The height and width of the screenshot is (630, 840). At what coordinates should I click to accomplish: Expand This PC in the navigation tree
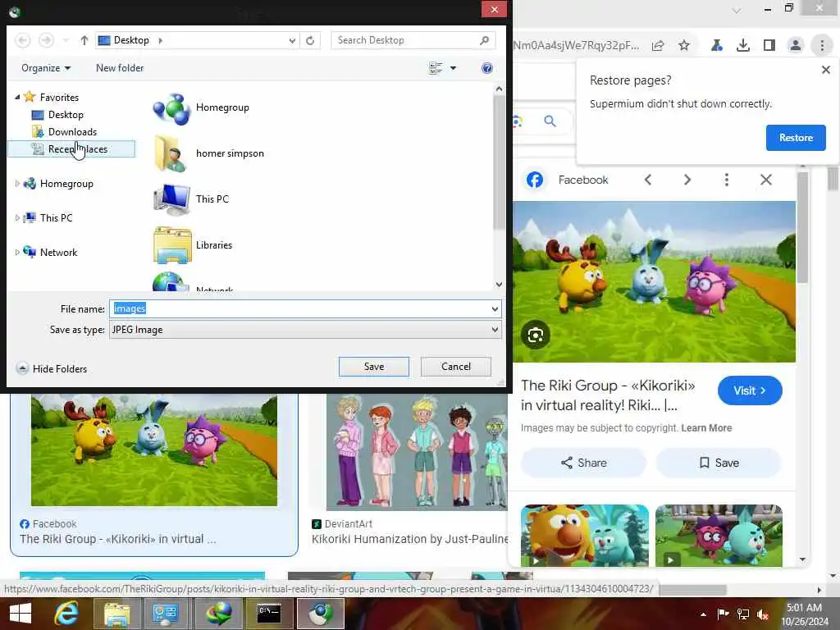click(17, 218)
